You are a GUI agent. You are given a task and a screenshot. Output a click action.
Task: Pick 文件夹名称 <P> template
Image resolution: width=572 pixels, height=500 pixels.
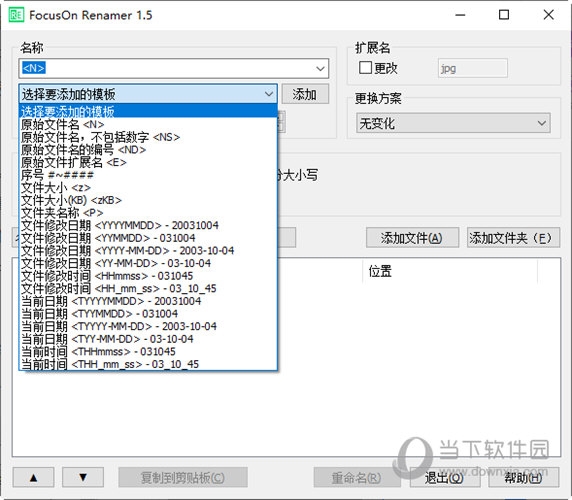(148, 213)
